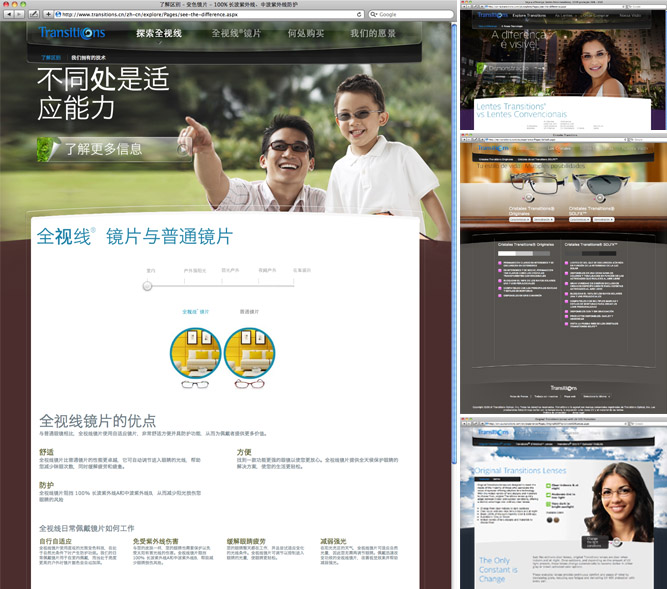Image resolution: width=667 pixels, height=589 pixels.
Task: Click Cristales Transitions Originales column heading
Action: point(526,245)
